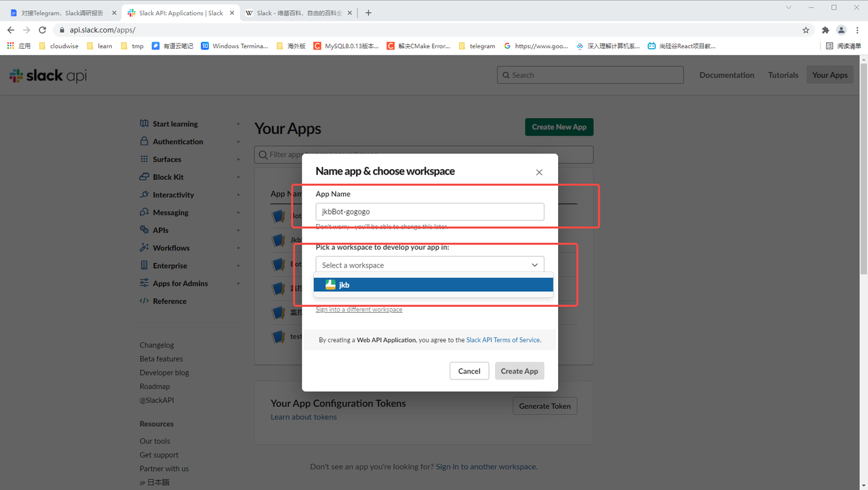The image size is (868, 490).
Task: Open a new tab with plus button
Action: tap(368, 13)
